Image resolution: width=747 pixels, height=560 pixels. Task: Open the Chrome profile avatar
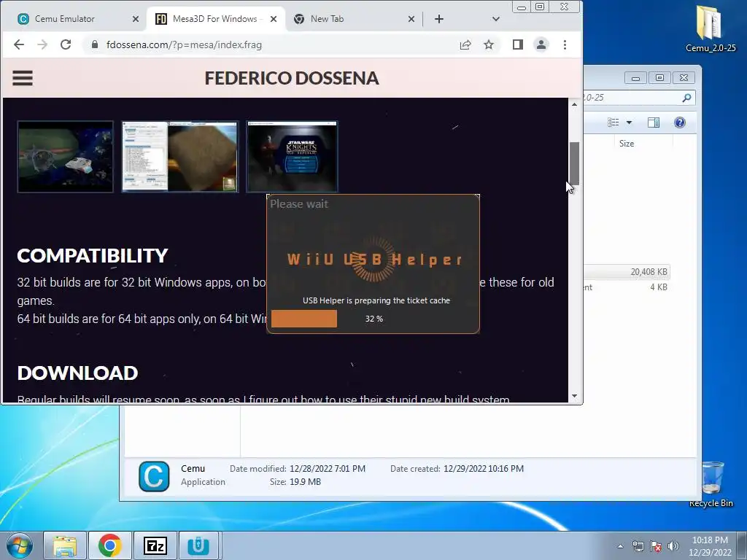[x=541, y=44]
